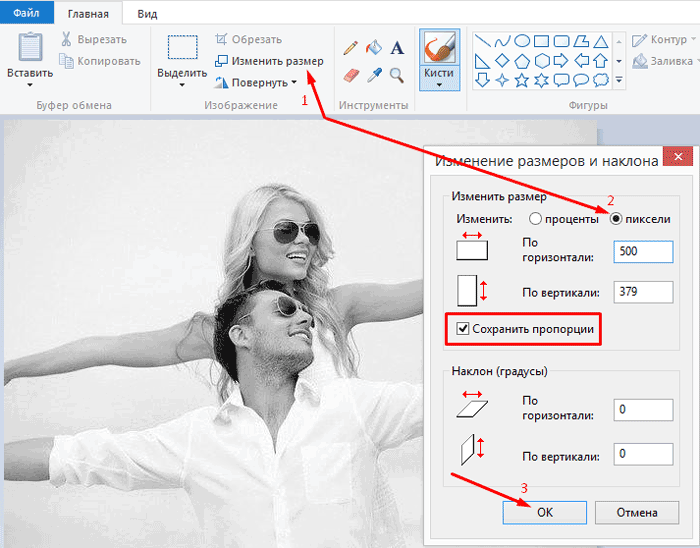The width and height of the screenshot is (700, 548).
Task: Select the Pencil tool
Action: (351, 48)
